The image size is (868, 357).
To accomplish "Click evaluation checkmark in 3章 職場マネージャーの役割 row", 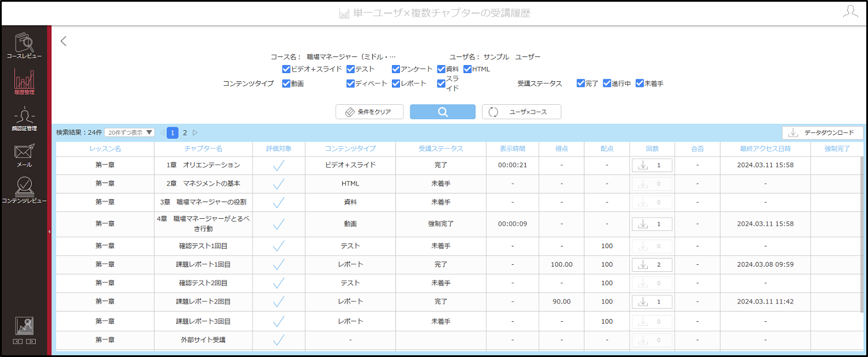I will (279, 202).
